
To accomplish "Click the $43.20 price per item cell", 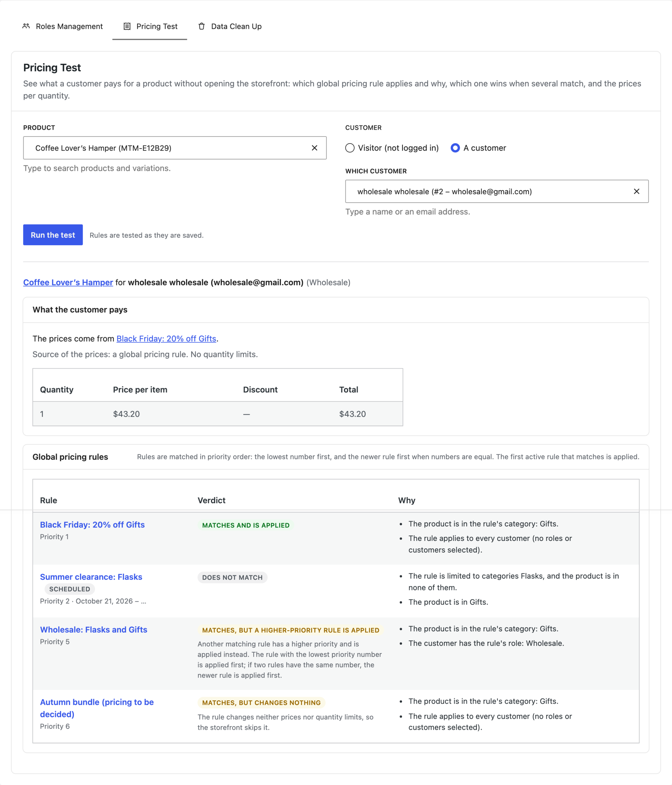I will point(127,414).
